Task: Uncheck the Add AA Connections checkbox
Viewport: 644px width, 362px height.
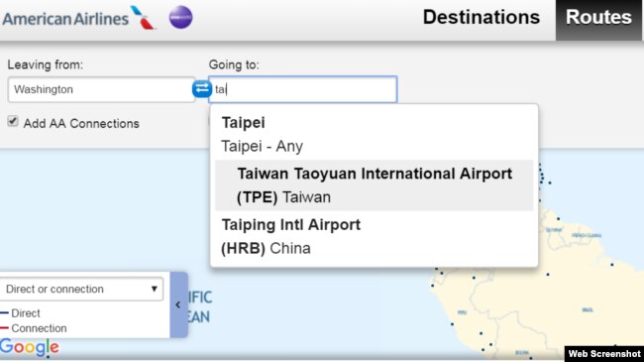Action: point(13,121)
